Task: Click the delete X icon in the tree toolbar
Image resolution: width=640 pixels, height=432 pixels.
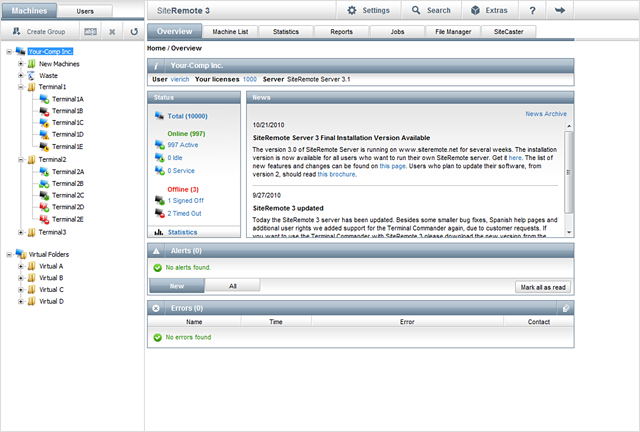Action: [x=113, y=31]
